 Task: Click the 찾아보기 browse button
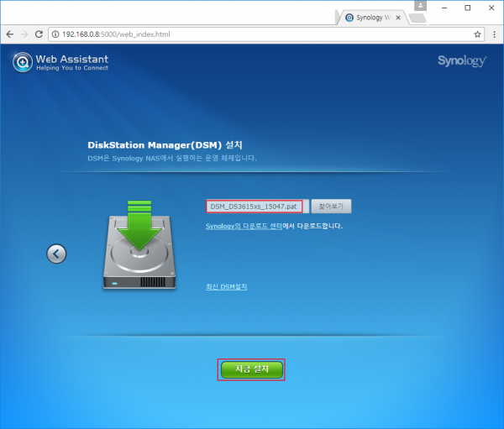(x=332, y=207)
